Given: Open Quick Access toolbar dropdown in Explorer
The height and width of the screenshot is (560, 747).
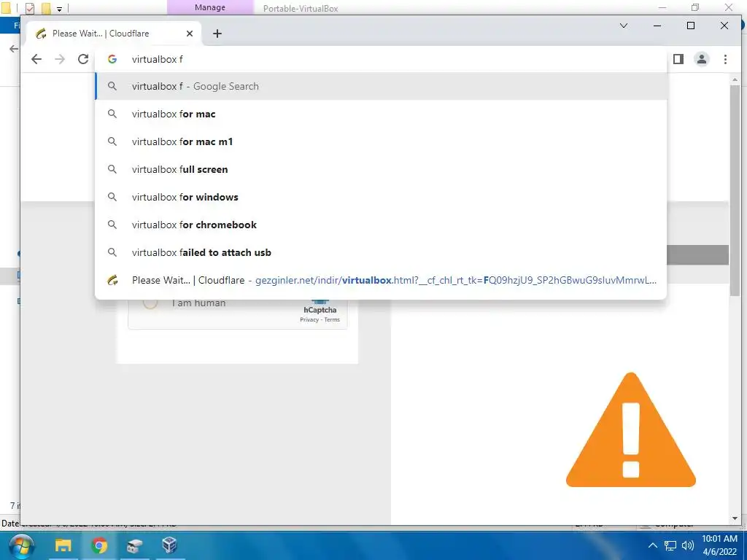Looking at the screenshot, I should tap(59, 9).
